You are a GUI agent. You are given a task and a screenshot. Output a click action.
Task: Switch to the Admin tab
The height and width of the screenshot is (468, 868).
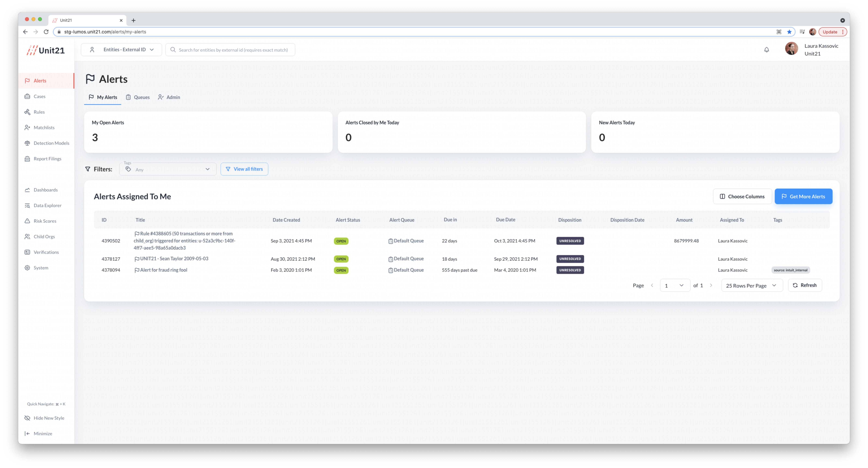point(169,97)
